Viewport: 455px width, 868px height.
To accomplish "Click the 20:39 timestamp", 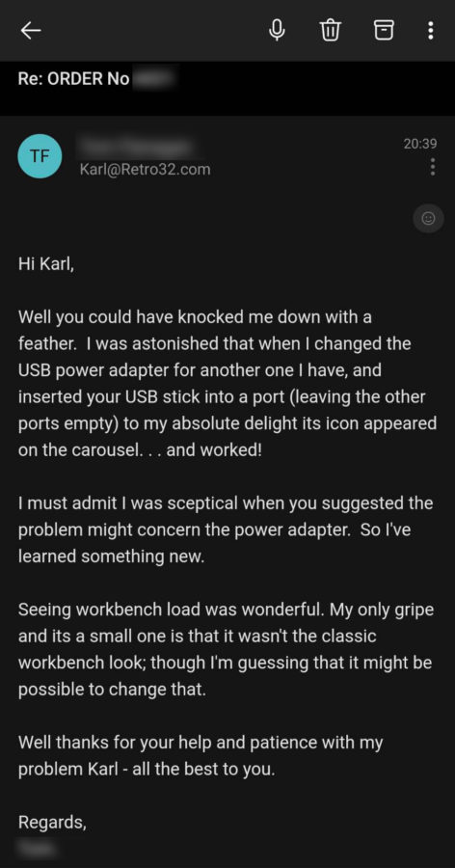I will click(x=420, y=144).
